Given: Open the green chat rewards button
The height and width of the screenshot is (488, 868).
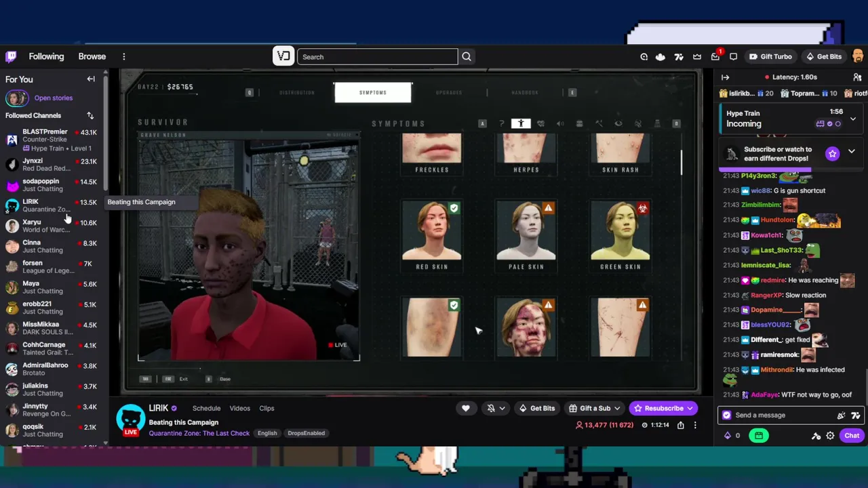Looking at the screenshot, I should (759, 436).
